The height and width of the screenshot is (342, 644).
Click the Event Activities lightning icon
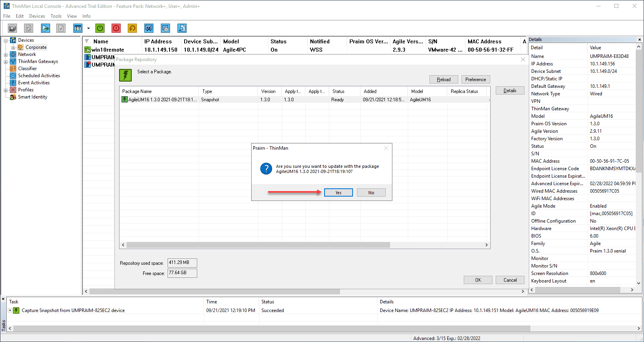coord(13,83)
